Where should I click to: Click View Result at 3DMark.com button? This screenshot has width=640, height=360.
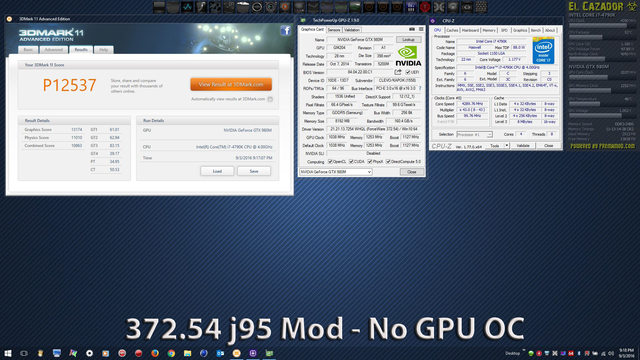(231, 84)
